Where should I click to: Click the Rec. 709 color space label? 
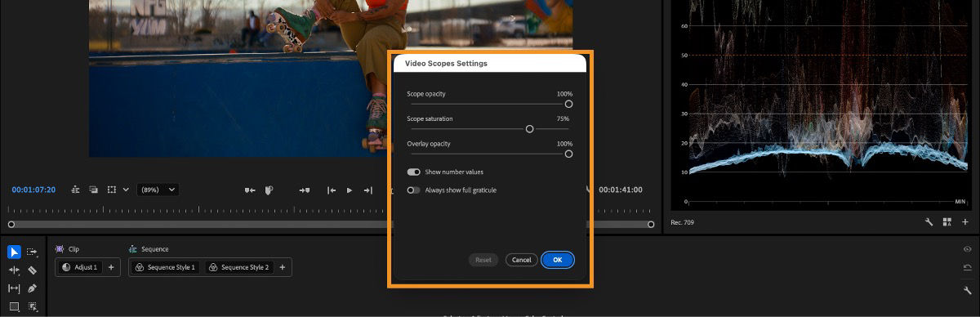click(683, 222)
